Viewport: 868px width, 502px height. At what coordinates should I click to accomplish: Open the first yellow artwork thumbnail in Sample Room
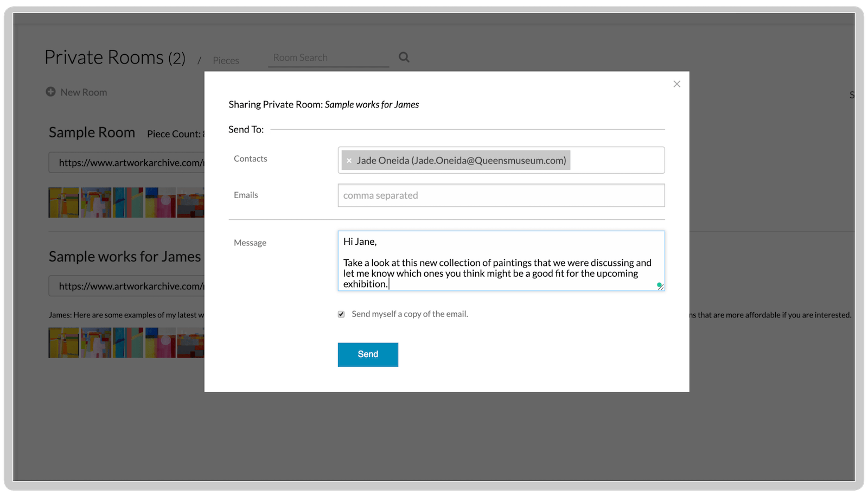click(63, 202)
